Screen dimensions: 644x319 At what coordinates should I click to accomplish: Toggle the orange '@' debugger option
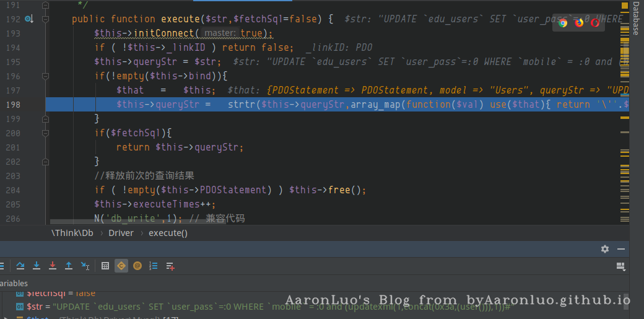click(x=137, y=266)
